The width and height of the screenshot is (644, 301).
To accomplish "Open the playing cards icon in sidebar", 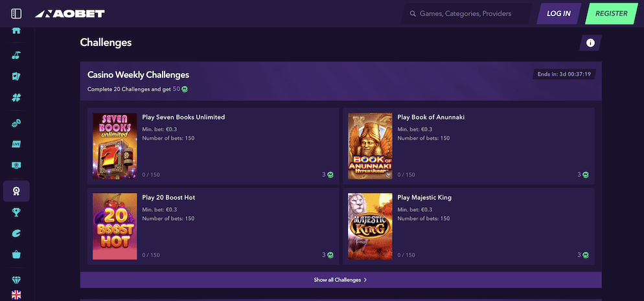I will click(16, 76).
